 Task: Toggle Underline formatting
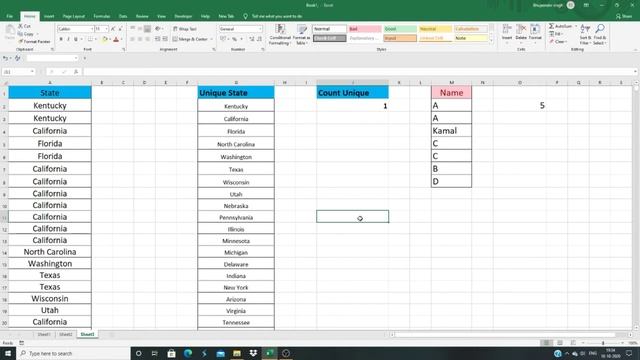click(76, 39)
